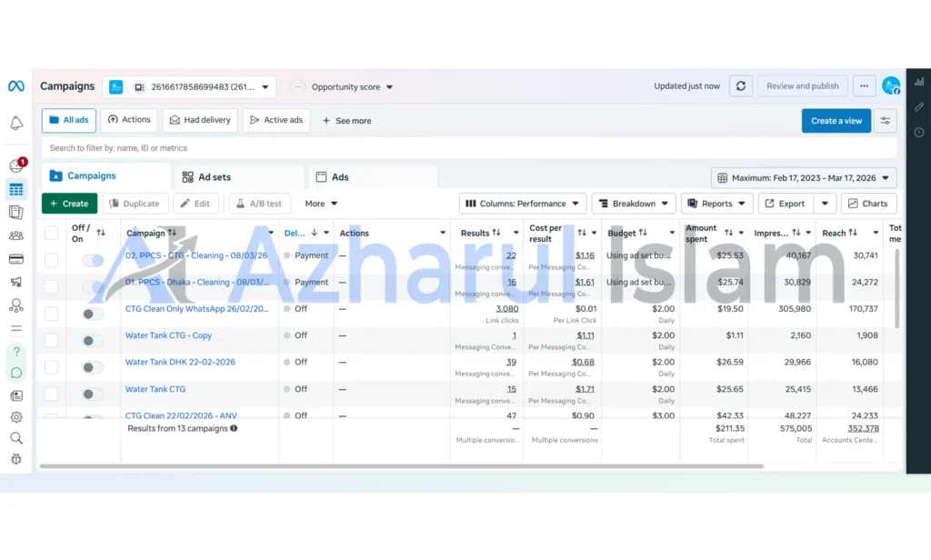This screenshot has width=931, height=560.
Task: Open the notifications bell in sidebar
Action: point(16,123)
